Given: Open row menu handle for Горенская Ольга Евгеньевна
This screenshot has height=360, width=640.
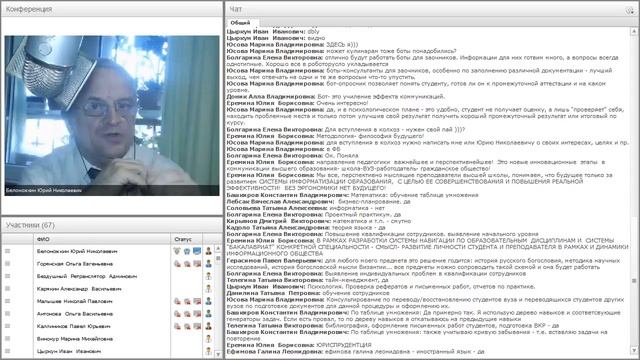Looking at the screenshot, I should (7, 264).
